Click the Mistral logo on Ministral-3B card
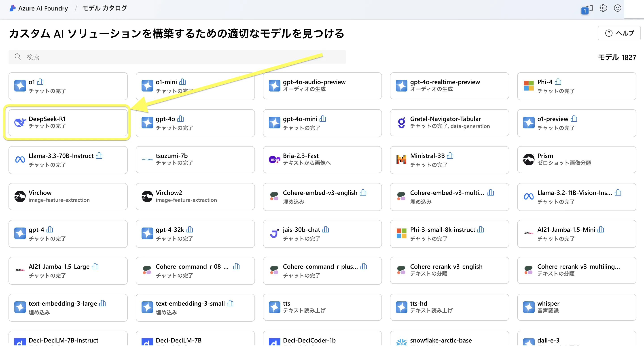The image size is (644, 349). pos(401,159)
